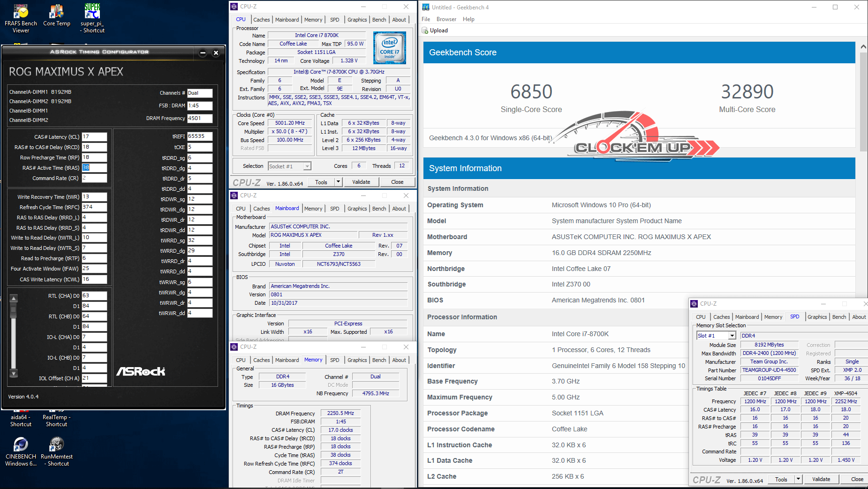Open the CINEBENCH desktop icon
Image resolution: width=868 pixels, height=489 pixels.
pos(21,444)
